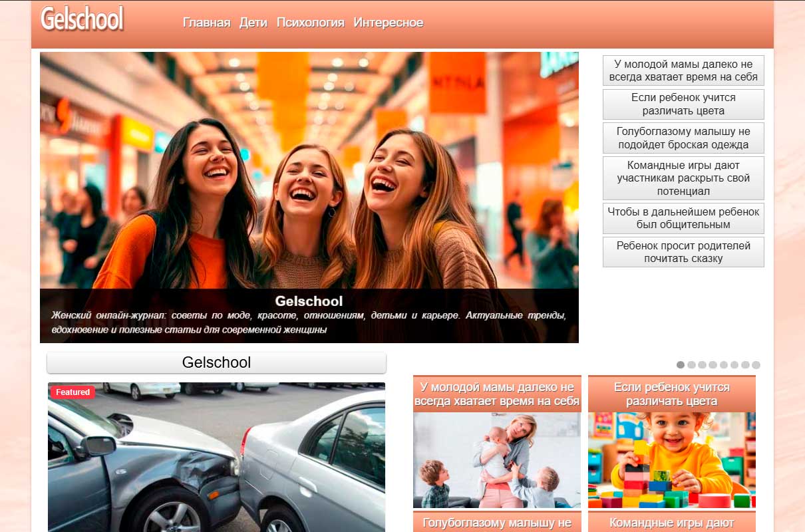The height and width of the screenshot is (532, 805).
Task: Select the last carousel pagination dot
Action: (x=756, y=364)
